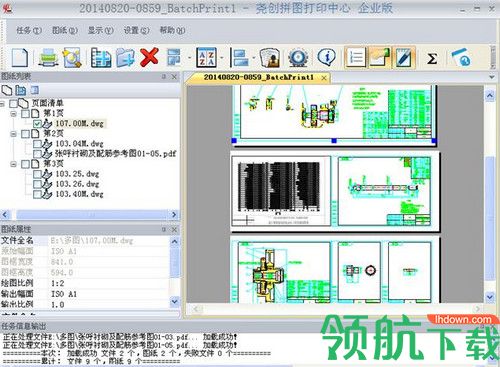The height and width of the screenshot is (367, 500).
Task: Click the 绘图比例 value 1:2
Action: (x=57, y=283)
